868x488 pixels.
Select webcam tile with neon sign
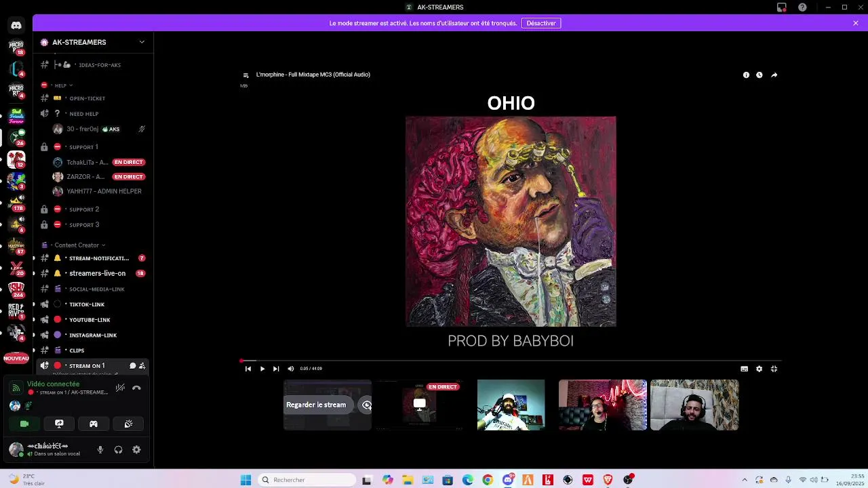[x=602, y=405]
